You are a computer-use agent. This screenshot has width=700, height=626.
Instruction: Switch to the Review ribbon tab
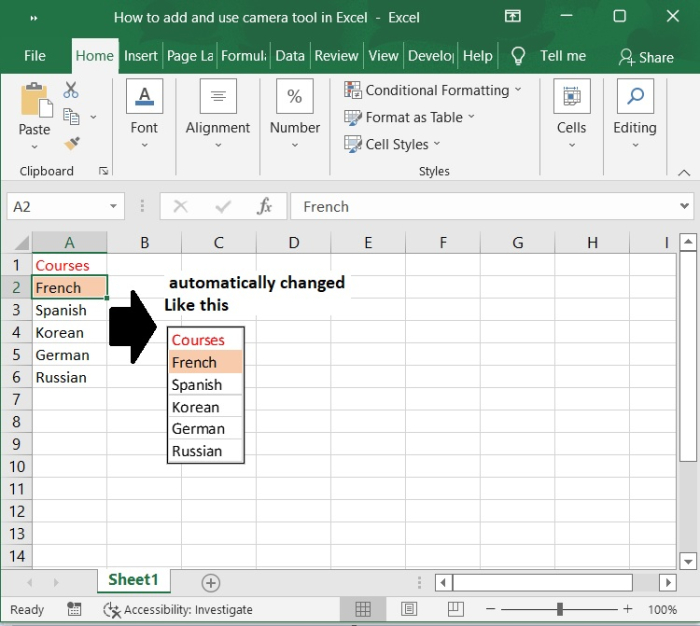(336, 56)
